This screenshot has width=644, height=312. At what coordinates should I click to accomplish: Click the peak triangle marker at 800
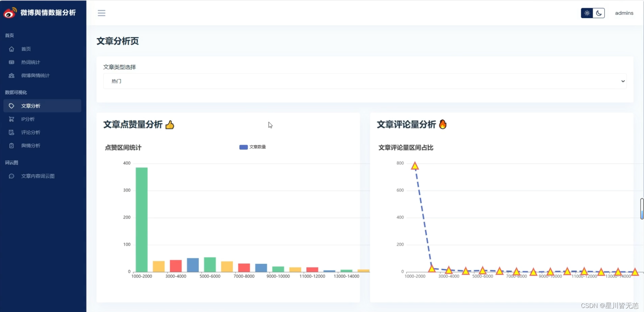coord(415,166)
